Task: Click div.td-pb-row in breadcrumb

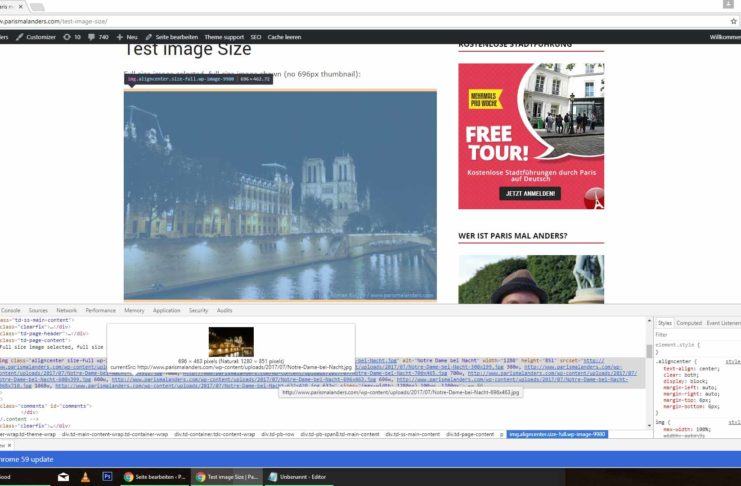Action: (277, 434)
